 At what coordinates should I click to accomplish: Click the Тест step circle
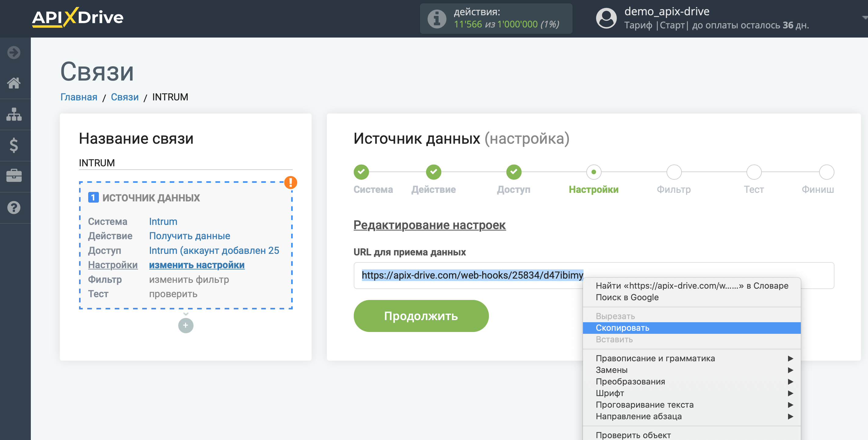click(754, 172)
